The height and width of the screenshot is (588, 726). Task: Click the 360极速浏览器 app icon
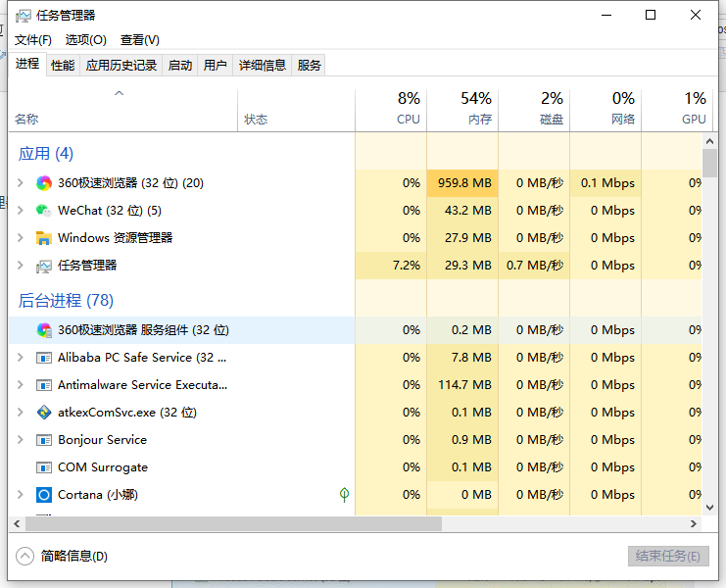point(44,183)
